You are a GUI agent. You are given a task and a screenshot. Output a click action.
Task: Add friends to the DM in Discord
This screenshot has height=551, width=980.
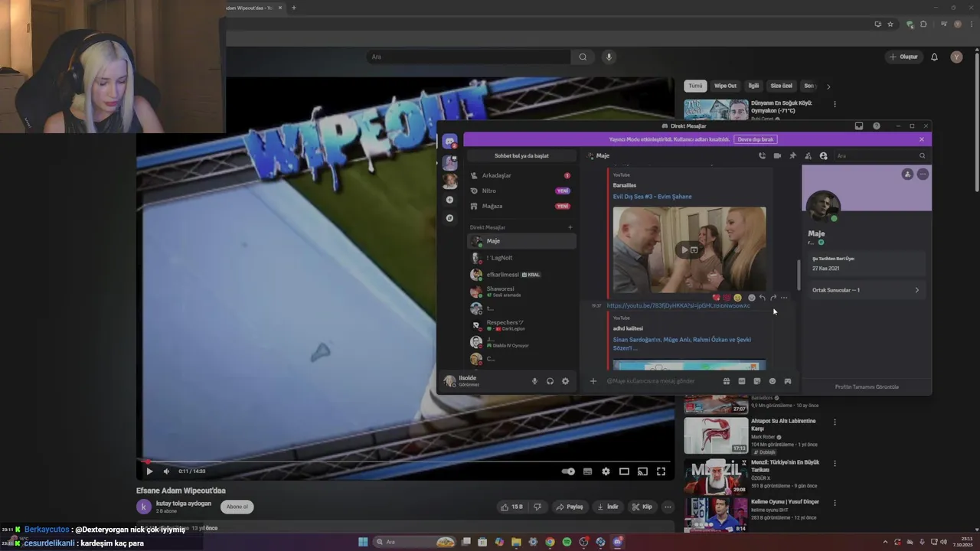(x=808, y=156)
